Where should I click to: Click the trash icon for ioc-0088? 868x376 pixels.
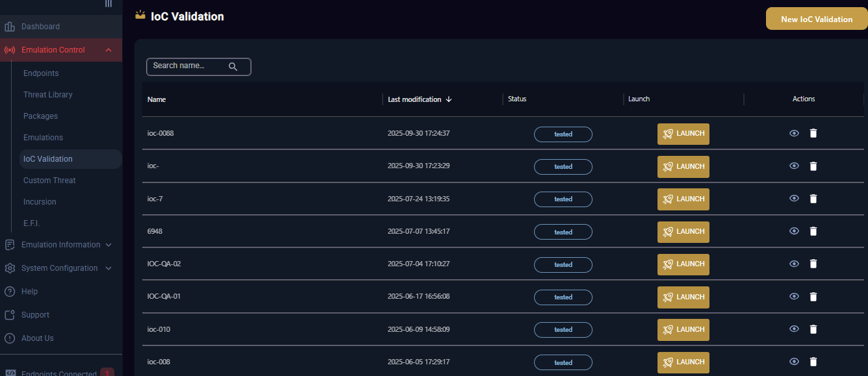[x=813, y=133]
